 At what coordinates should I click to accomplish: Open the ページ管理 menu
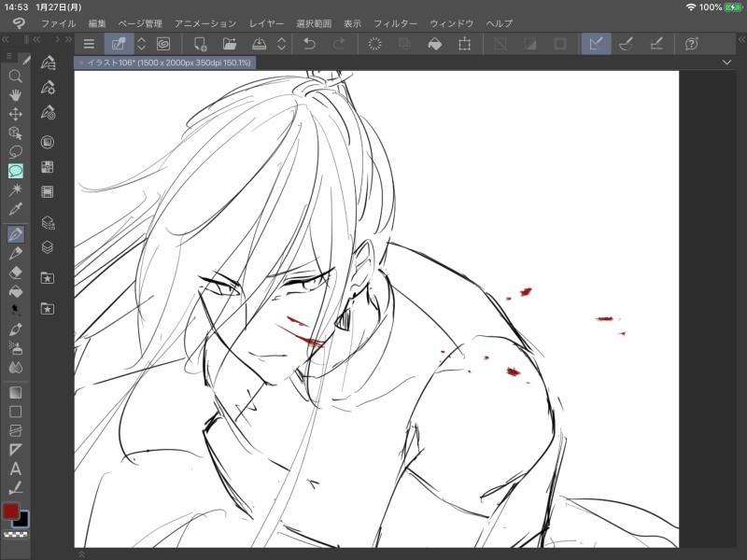point(140,23)
